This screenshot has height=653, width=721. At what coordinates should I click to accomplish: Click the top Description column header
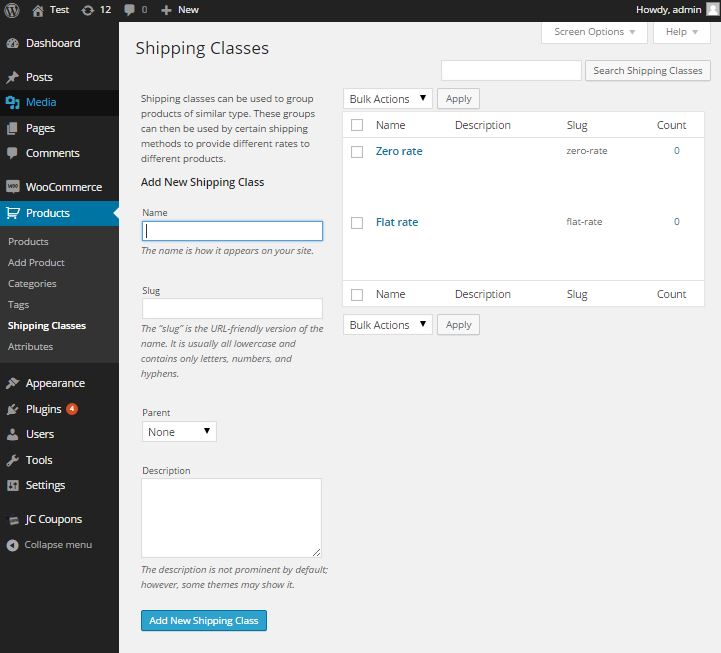[x=483, y=125]
